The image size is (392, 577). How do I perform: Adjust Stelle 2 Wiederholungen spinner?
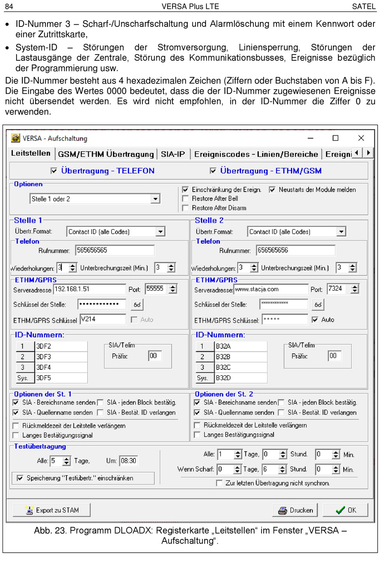(x=254, y=268)
